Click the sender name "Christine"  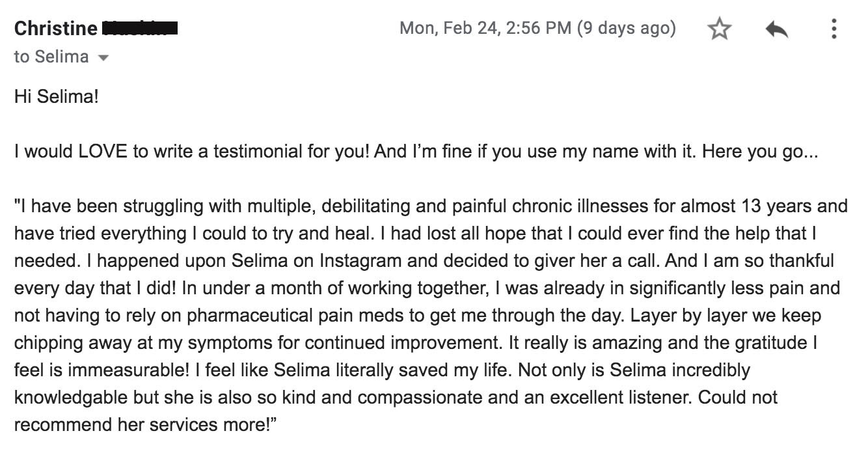[55, 29]
